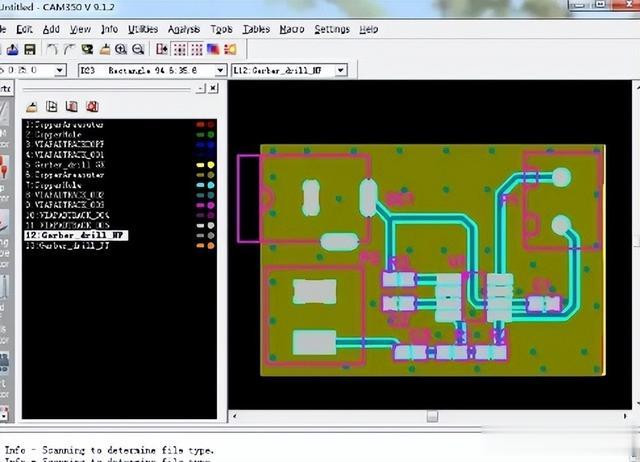Open the Info menu

click(x=109, y=29)
